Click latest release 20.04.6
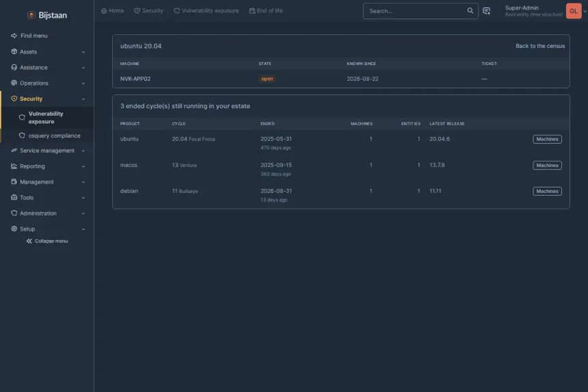This screenshot has width=588, height=392. tap(440, 139)
